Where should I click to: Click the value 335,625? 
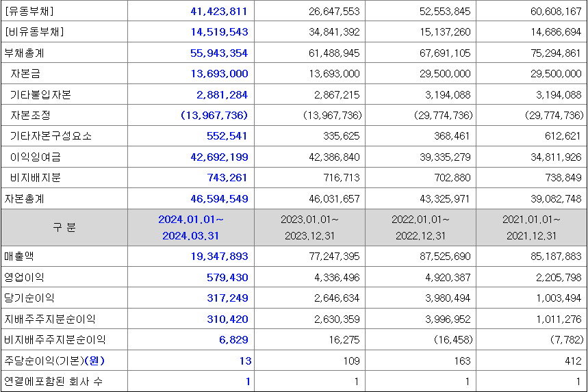click(x=342, y=135)
